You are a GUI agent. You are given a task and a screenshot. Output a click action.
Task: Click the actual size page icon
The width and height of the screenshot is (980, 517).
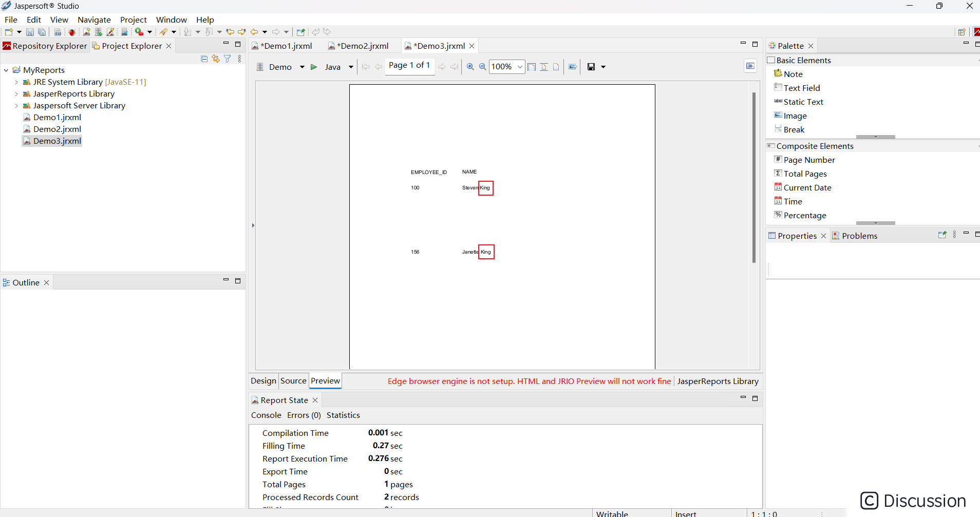(x=556, y=67)
